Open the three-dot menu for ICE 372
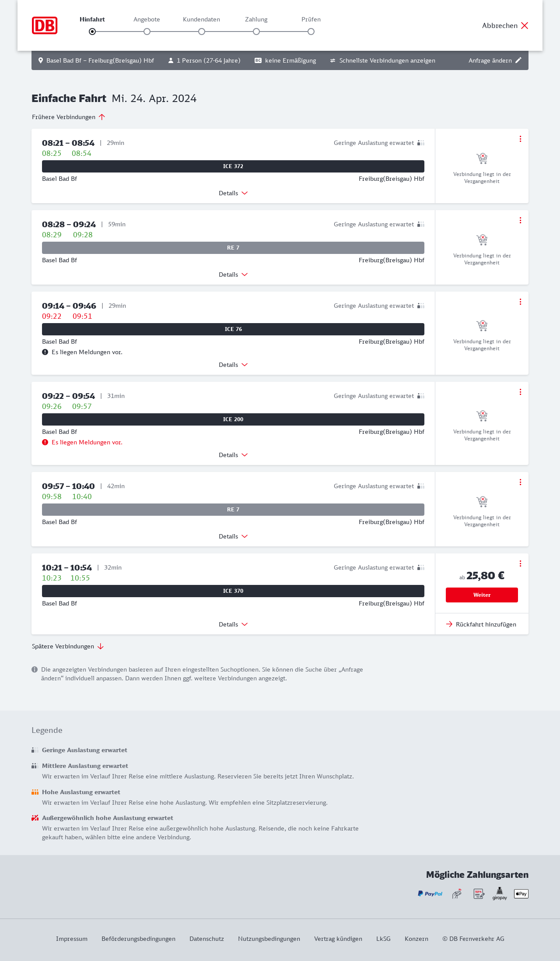This screenshot has height=961, width=560. 520,139
